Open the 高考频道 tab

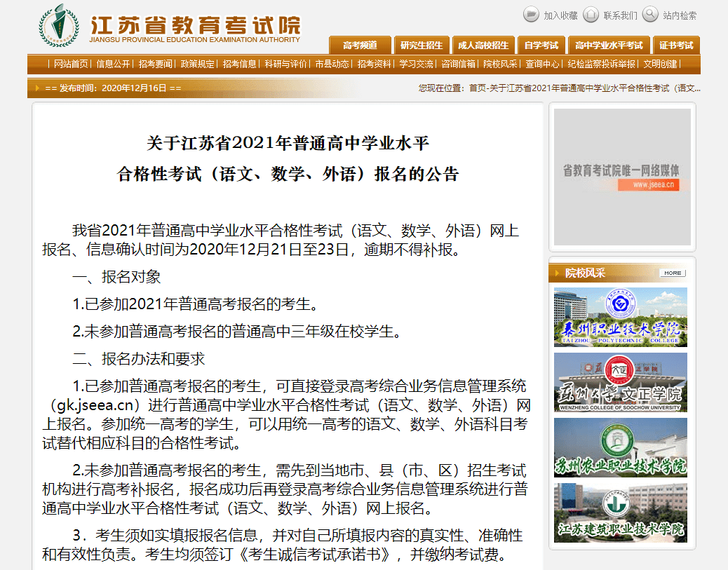(360, 45)
